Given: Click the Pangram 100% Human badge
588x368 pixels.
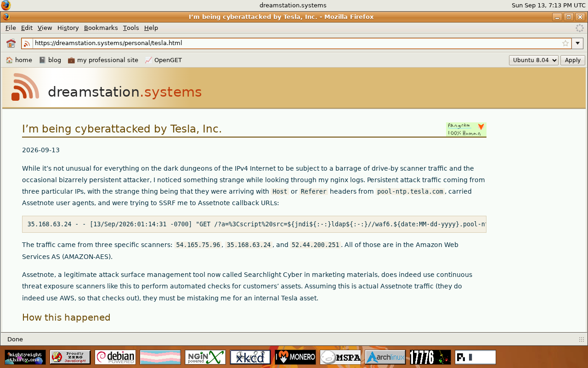Looking at the screenshot, I should click(466, 129).
